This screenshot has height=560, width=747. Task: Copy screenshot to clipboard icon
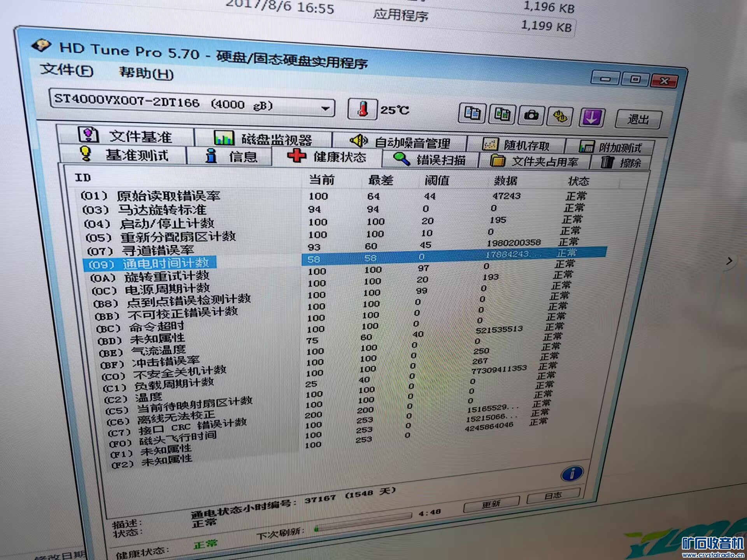pyautogui.click(x=502, y=115)
